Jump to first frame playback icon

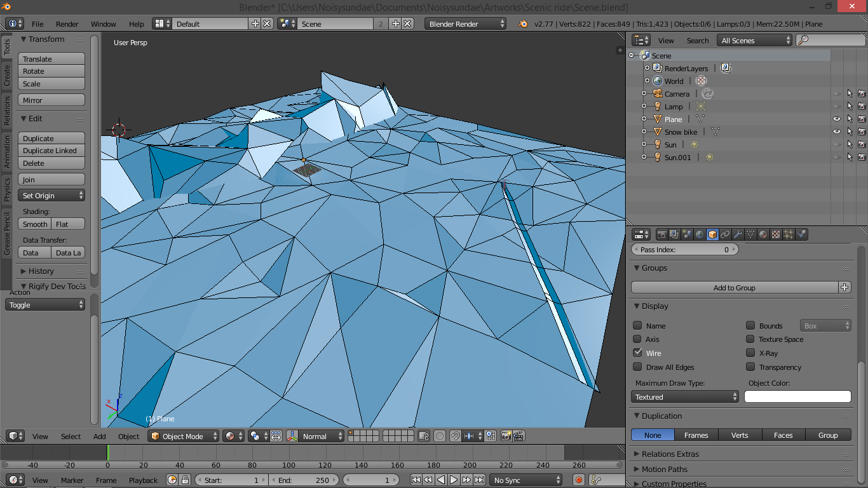pos(416,480)
